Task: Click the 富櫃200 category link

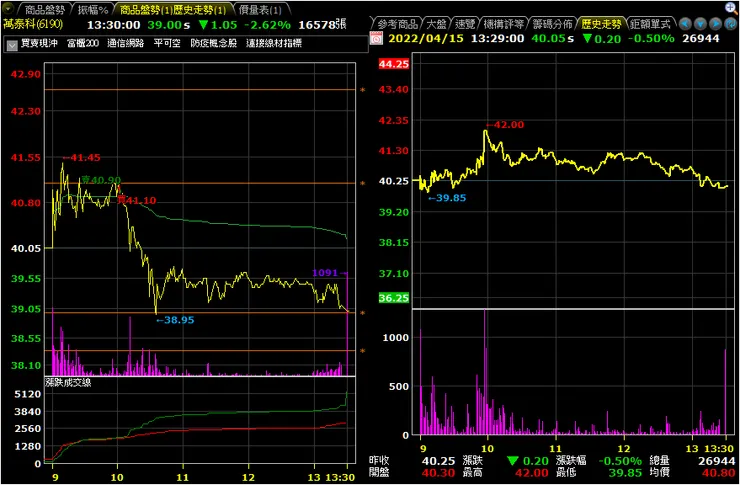Action: click(83, 43)
